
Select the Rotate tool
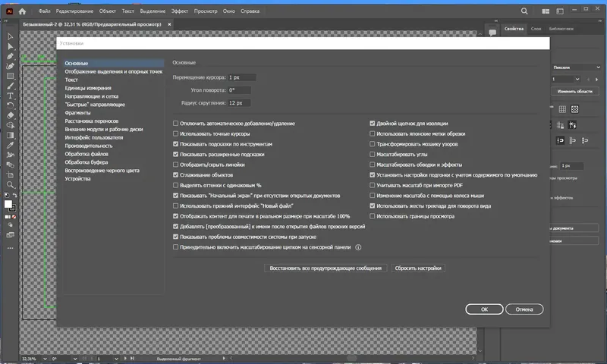[x=11, y=105]
